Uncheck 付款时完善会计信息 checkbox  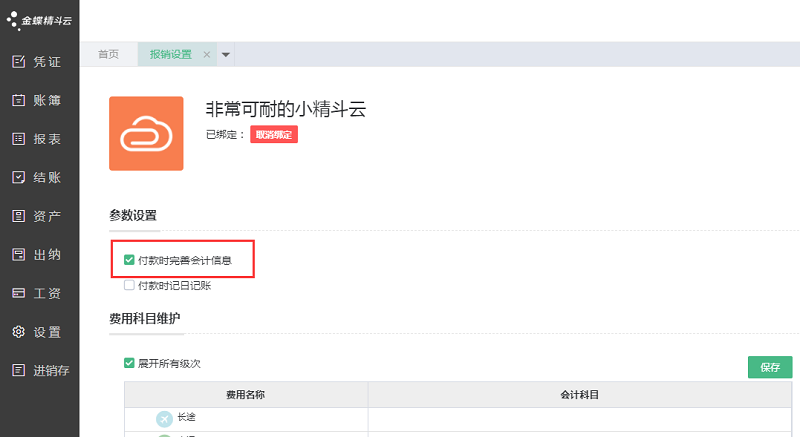tap(129, 260)
